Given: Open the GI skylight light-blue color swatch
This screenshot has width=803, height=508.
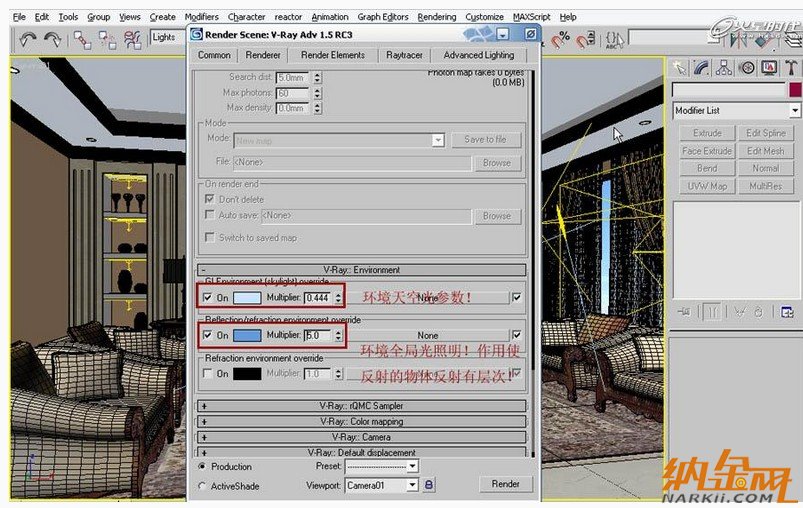Looking at the screenshot, I should point(247,298).
